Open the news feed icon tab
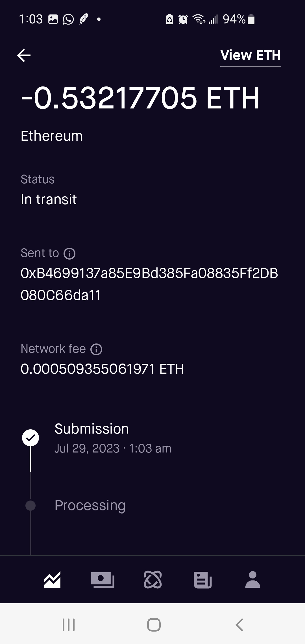The width and height of the screenshot is (305, 644). 203,580
